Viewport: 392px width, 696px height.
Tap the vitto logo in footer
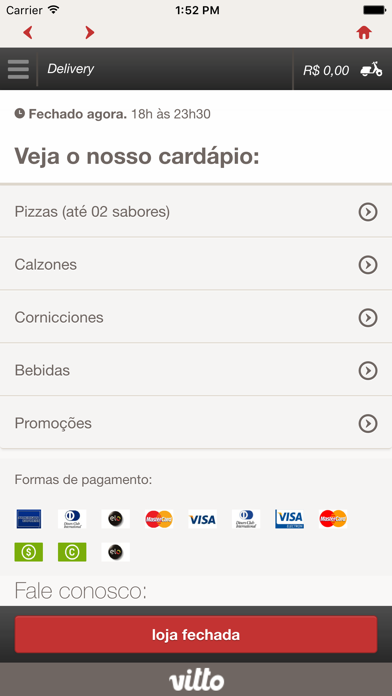pos(196,681)
